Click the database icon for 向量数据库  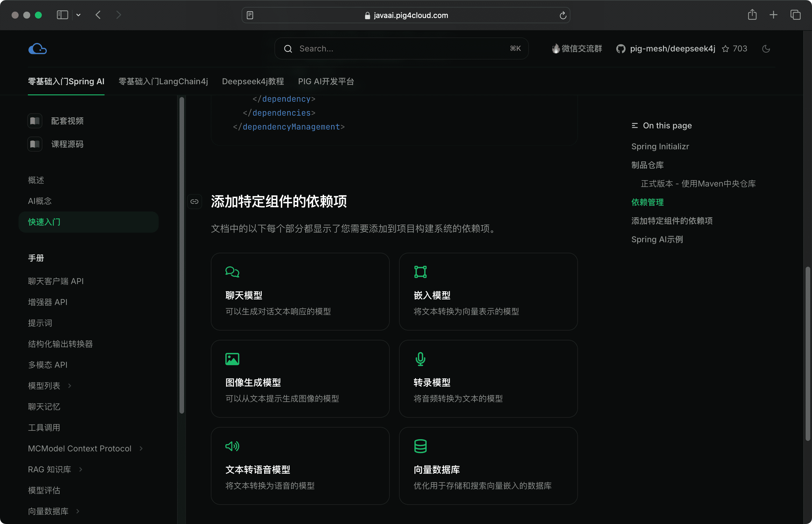(x=420, y=446)
